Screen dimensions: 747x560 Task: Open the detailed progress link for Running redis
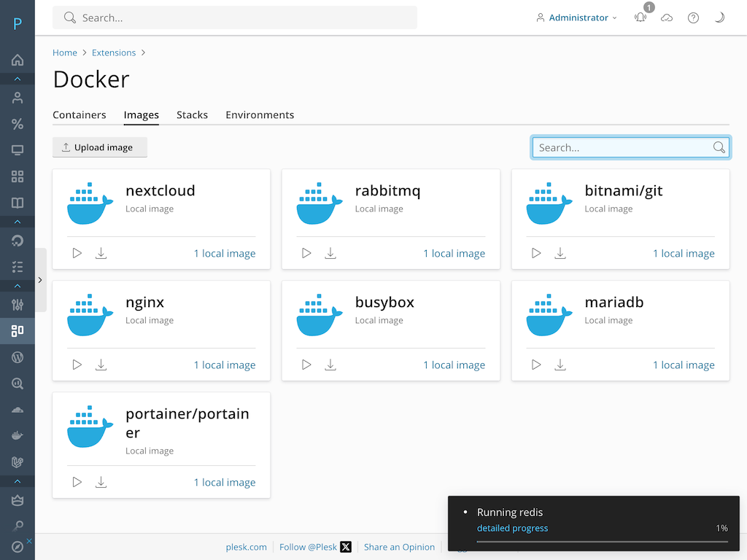point(512,528)
